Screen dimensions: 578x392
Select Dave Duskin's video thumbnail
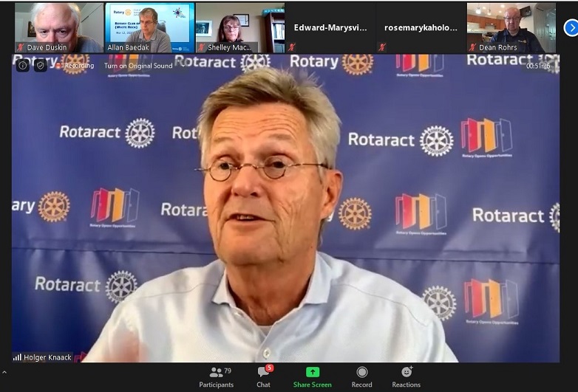(x=55, y=27)
